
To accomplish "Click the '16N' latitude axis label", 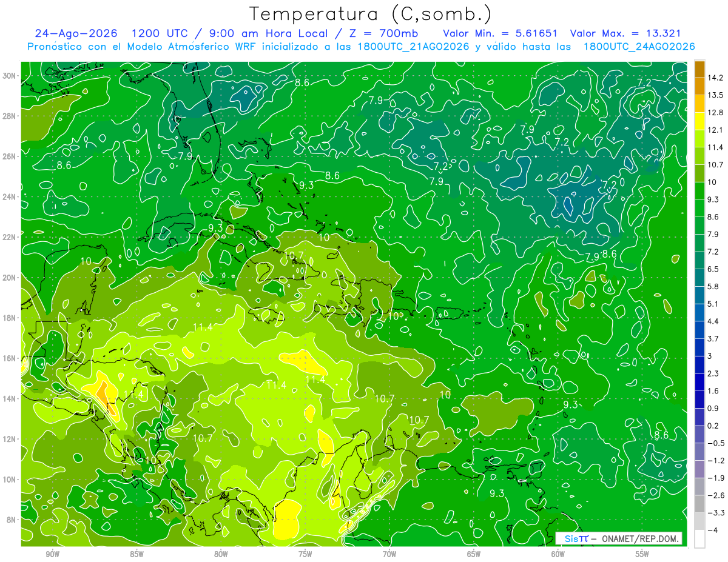I will pyautogui.click(x=9, y=358).
